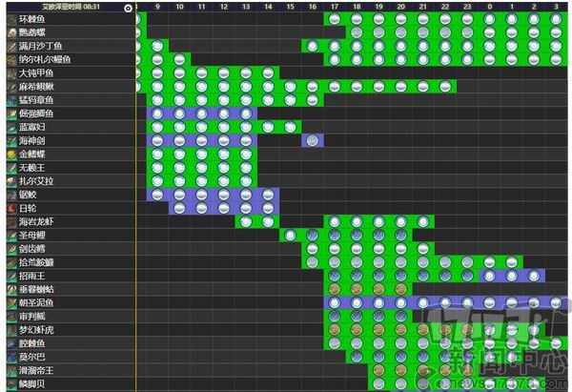Click the 海岩龙虾 fish icon
Image resolution: width=572 pixels, height=392 pixels.
pos(10,221)
